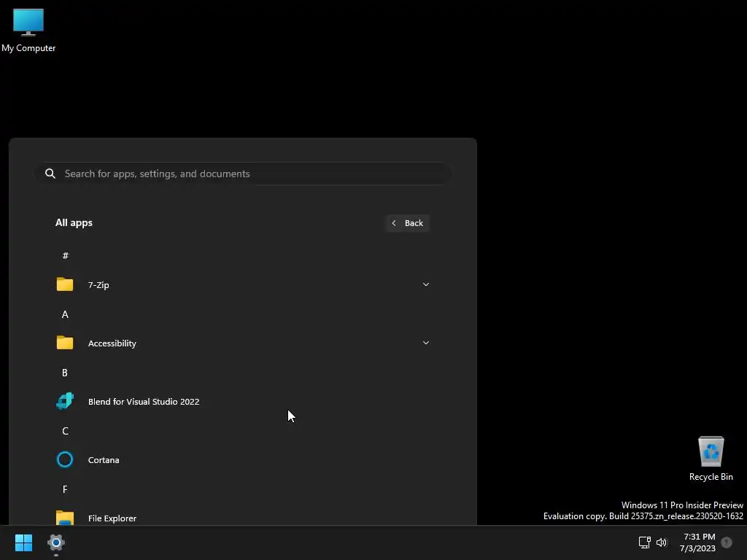The height and width of the screenshot is (560, 747).
Task: Click the Cortana circle icon
Action: 65,459
